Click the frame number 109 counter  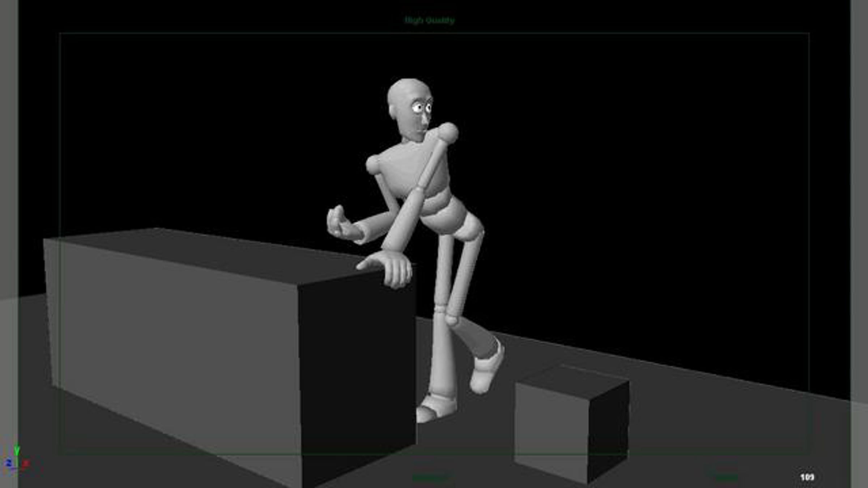tap(807, 477)
